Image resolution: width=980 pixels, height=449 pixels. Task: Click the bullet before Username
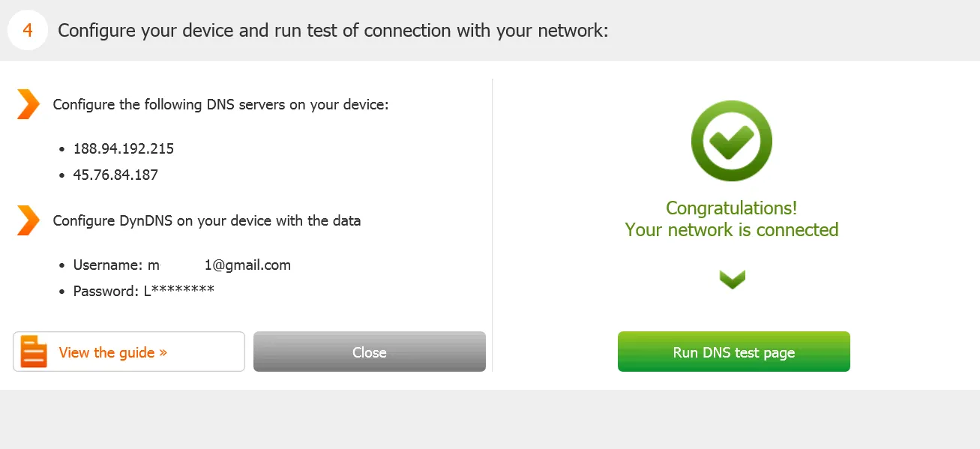point(62,265)
